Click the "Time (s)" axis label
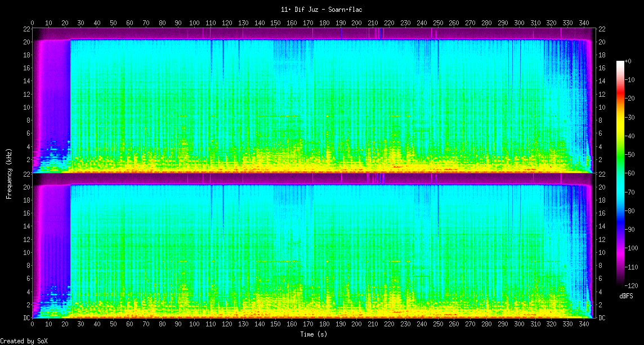Image resolution: width=644 pixels, height=345 pixels. 314,334
